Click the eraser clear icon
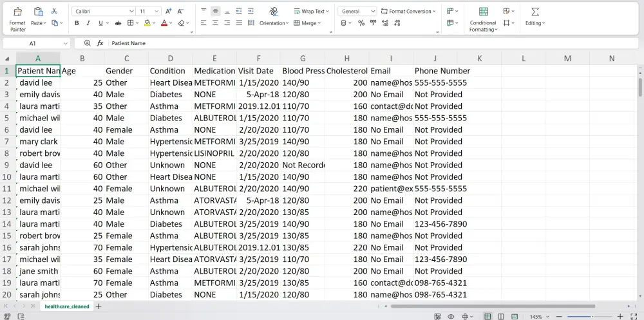 pyautogui.click(x=181, y=23)
